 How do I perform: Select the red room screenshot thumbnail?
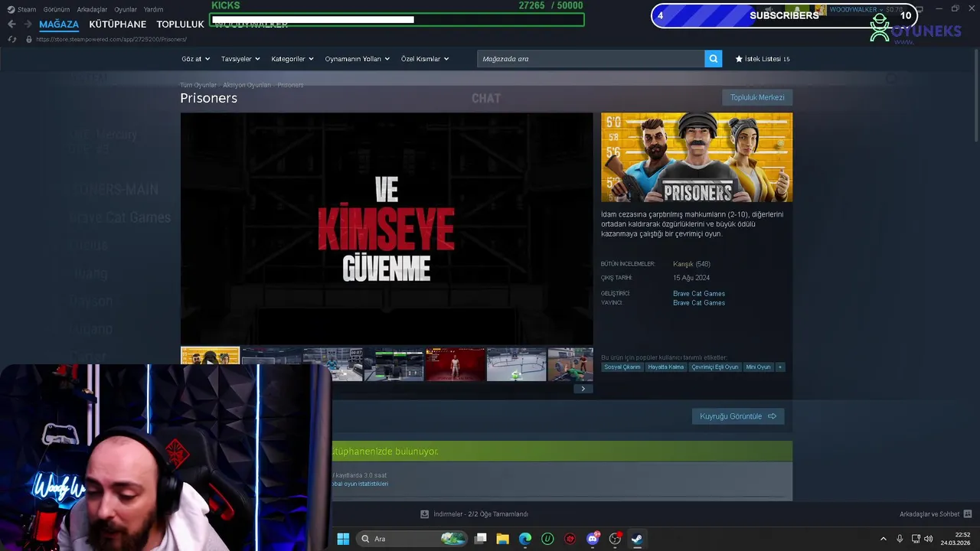456,365
